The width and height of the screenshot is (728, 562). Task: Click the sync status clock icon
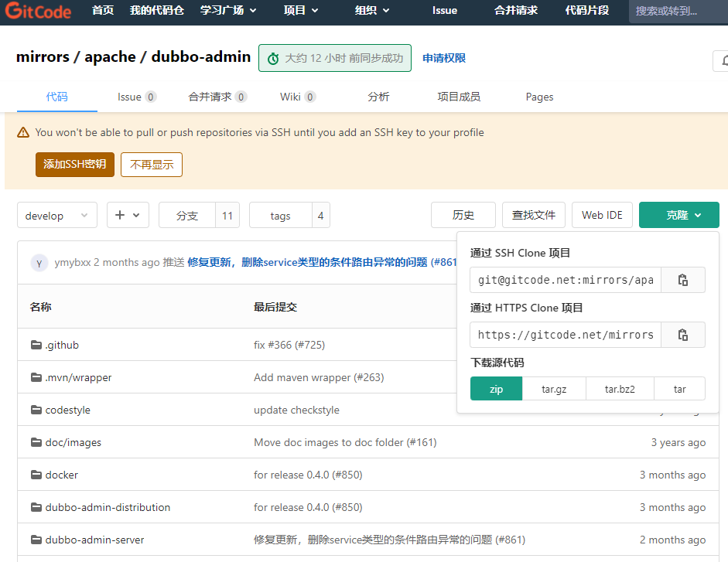(x=273, y=59)
